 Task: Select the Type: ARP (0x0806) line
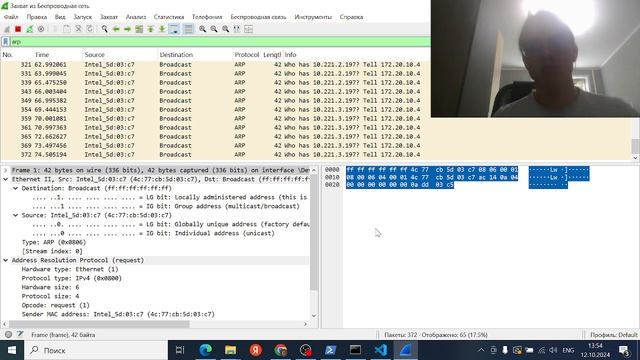[54, 242]
